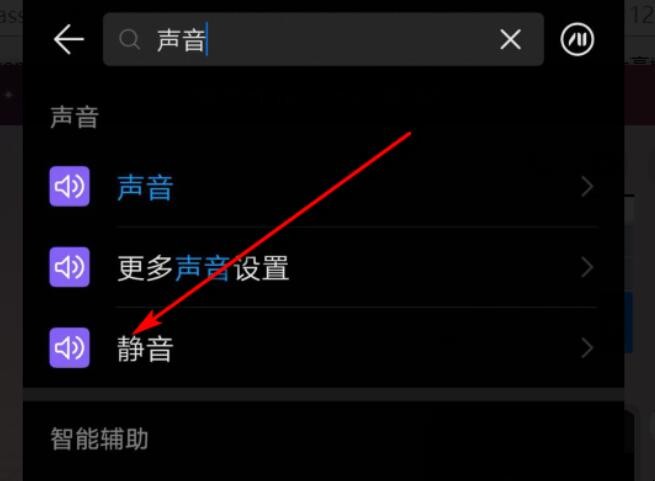Image resolution: width=655 pixels, height=481 pixels.
Task: Open the round voice assistant icon
Action: [x=577, y=40]
